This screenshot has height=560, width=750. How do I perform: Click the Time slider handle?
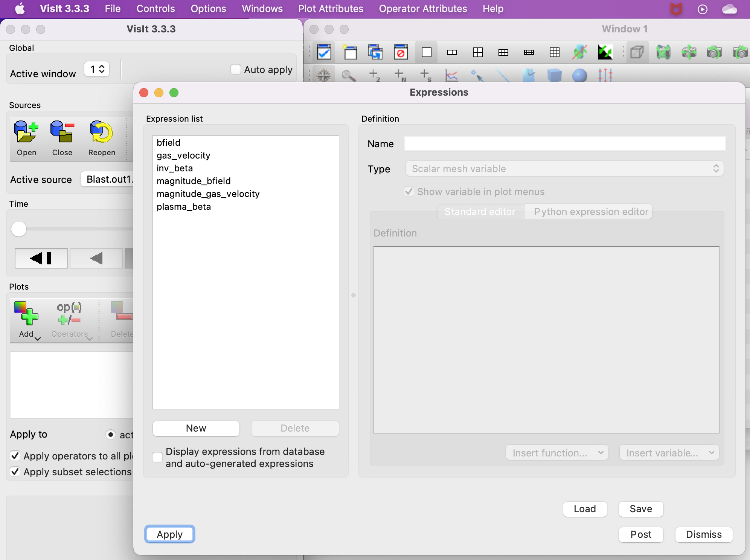coord(19,229)
